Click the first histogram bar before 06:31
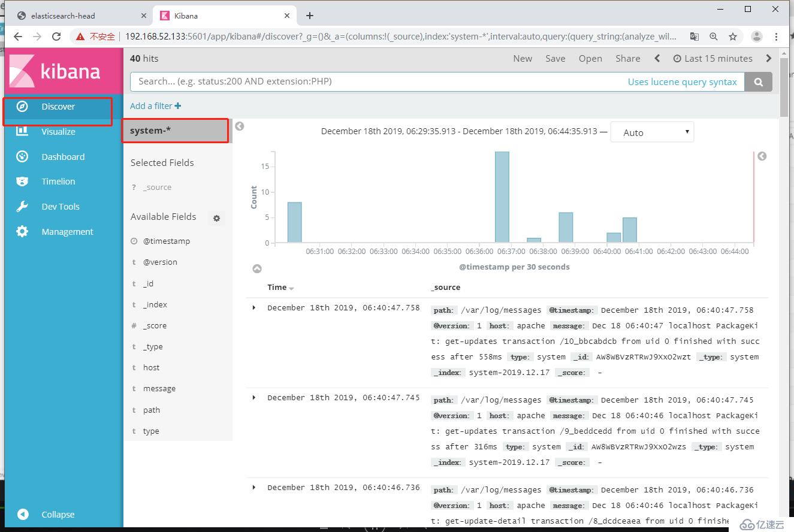This screenshot has height=532, width=794. coord(294,222)
